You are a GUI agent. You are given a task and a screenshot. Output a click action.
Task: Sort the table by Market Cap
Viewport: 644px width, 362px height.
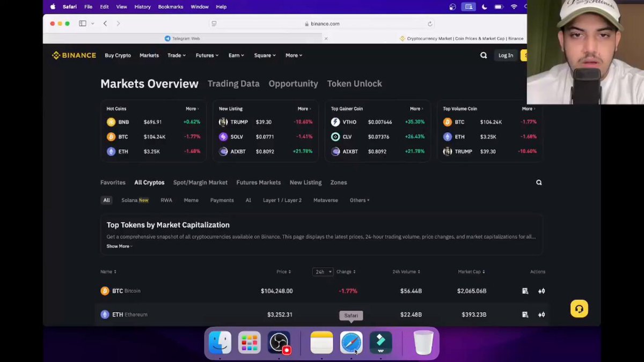click(471, 272)
